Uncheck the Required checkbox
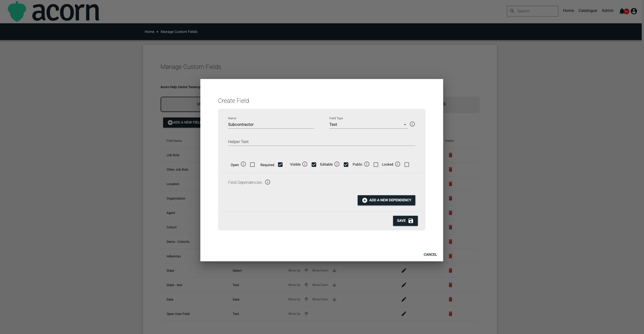Image resolution: width=644 pixels, height=334 pixels. (x=280, y=165)
